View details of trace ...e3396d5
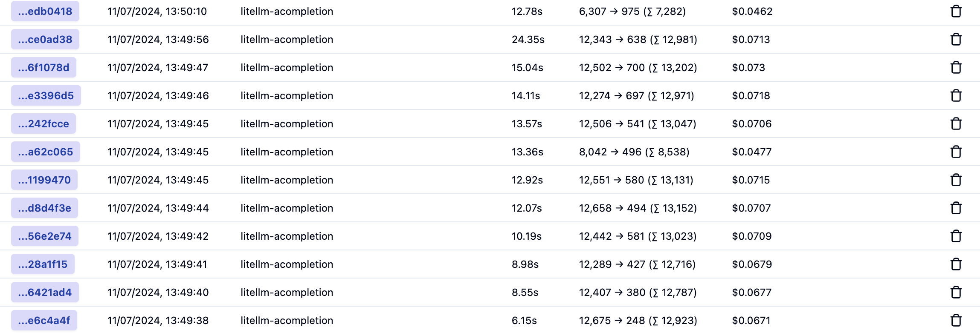 tap(46, 96)
